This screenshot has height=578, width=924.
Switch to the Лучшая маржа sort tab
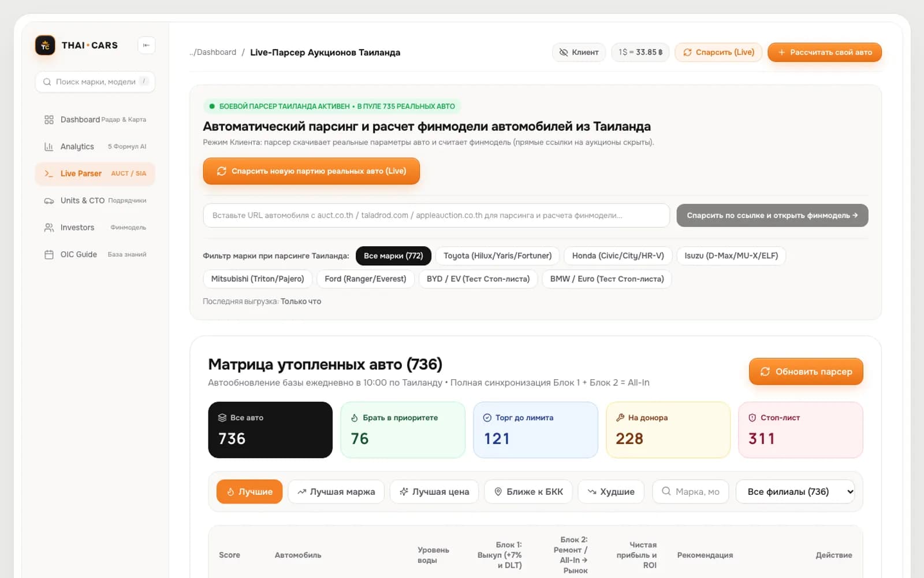pyautogui.click(x=336, y=491)
